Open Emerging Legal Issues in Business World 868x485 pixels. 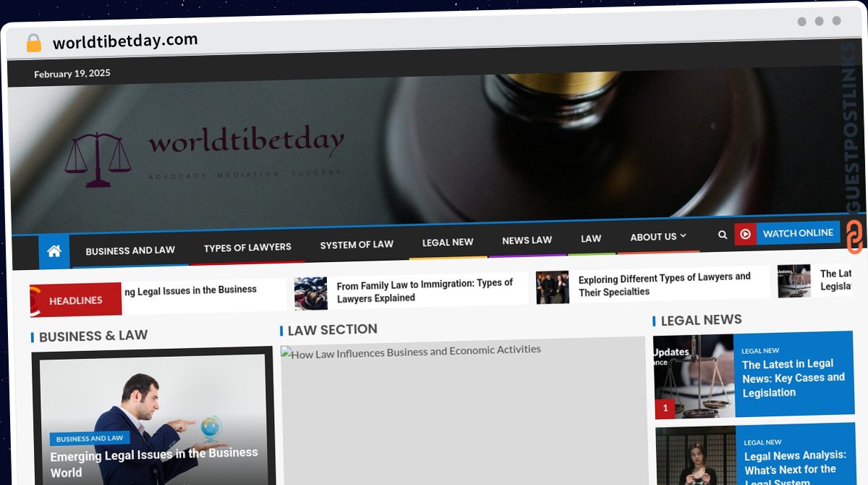tap(153, 462)
